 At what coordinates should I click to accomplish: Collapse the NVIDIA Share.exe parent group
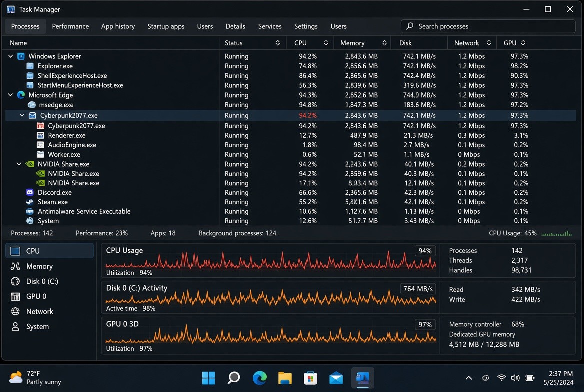(x=19, y=164)
